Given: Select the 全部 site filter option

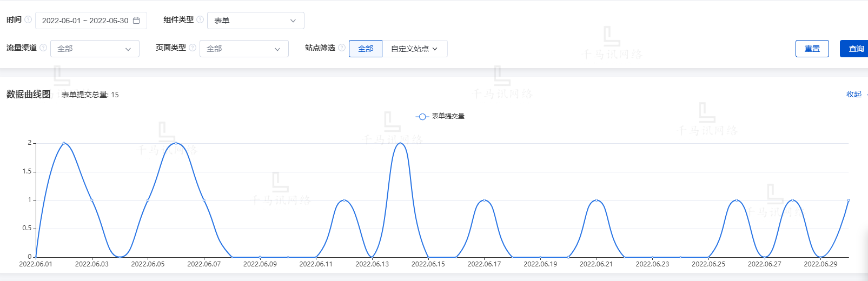Looking at the screenshot, I should pyautogui.click(x=366, y=49).
